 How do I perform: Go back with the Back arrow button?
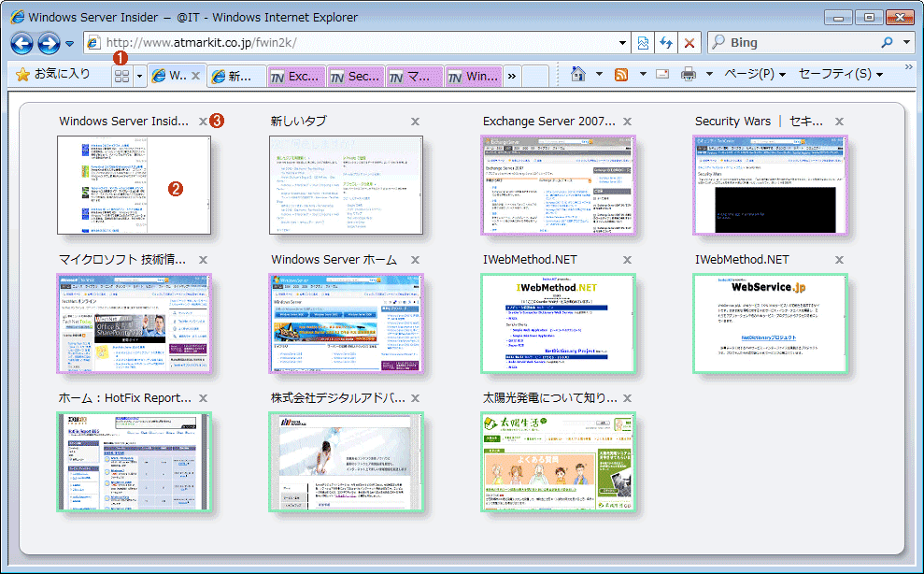(x=22, y=43)
